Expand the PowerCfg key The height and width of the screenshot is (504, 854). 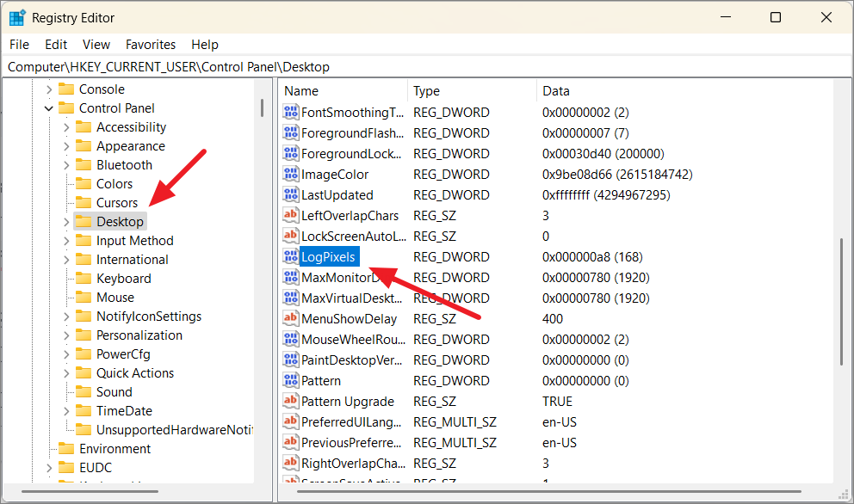(x=66, y=354)
